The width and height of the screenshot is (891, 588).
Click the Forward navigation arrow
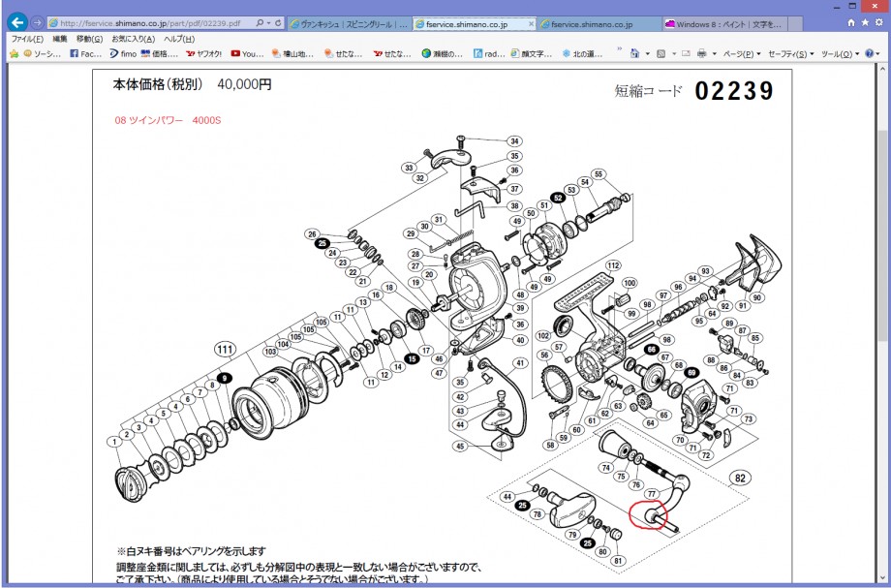coord(37,22)
